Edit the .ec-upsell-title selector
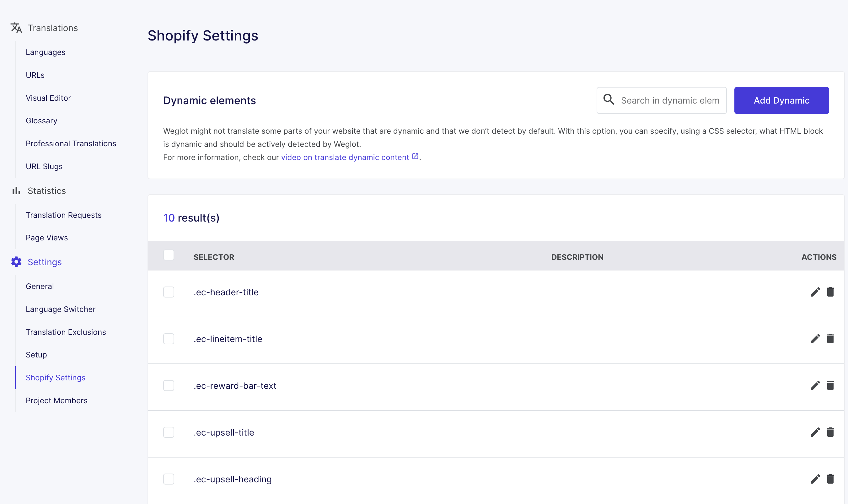Viewport: 848px width, 504px height. (815, 432)
